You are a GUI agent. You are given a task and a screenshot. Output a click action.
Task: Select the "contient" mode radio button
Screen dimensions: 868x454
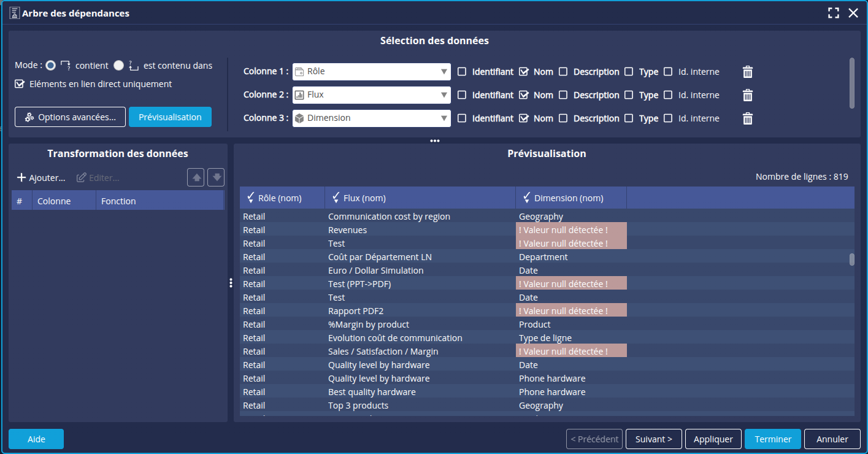pyautogui.click(x=50, y=65)
